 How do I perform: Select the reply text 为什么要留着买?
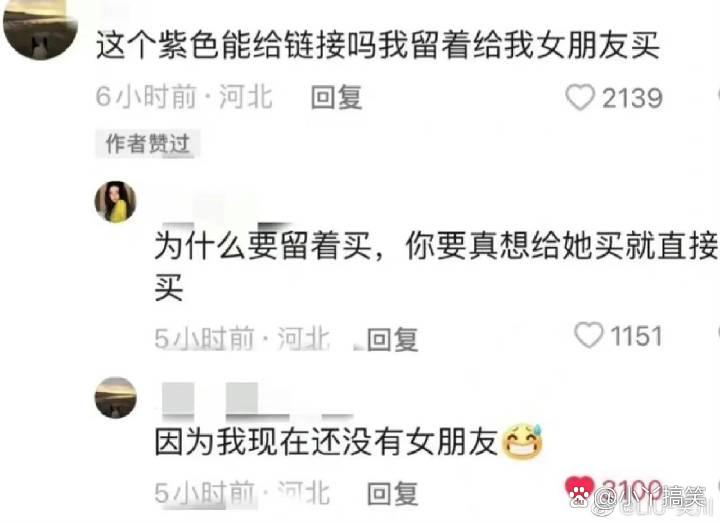[263, 245]
